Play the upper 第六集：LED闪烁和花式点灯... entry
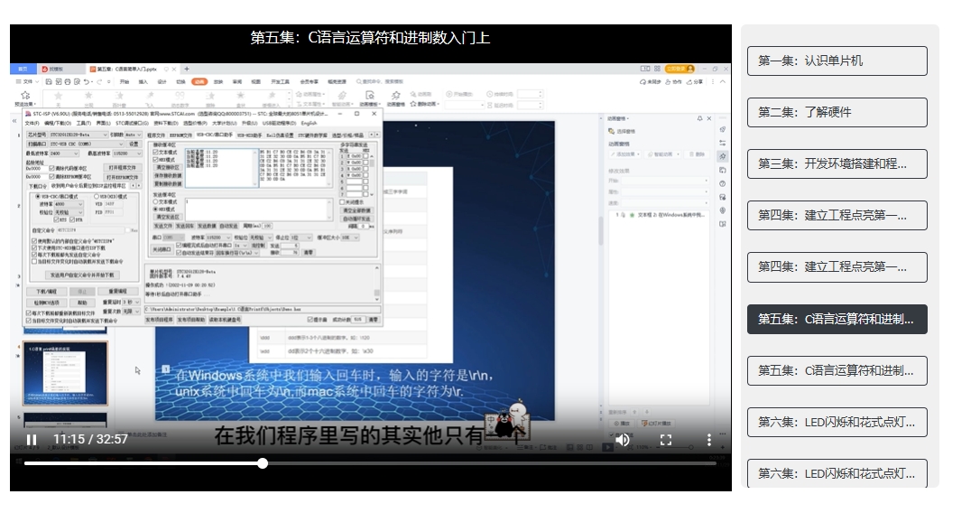Image resolution: width=980 pixels, height=513 pixels. pos(837,423)
